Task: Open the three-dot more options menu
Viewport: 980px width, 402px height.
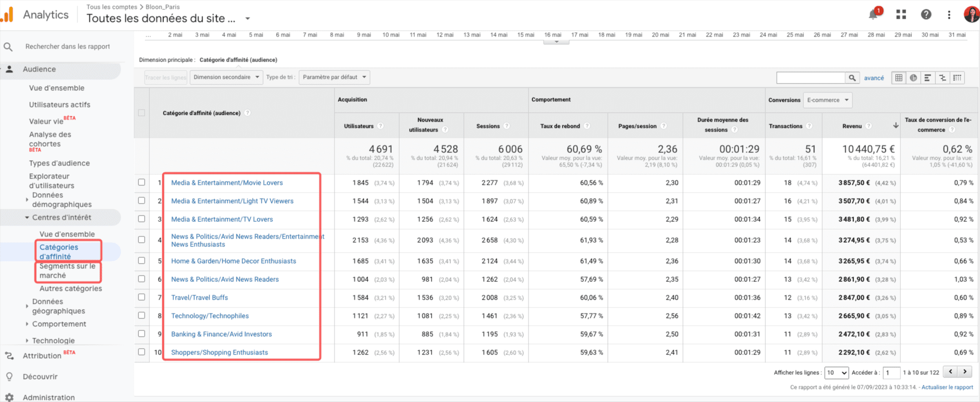Action: (949, 15)
